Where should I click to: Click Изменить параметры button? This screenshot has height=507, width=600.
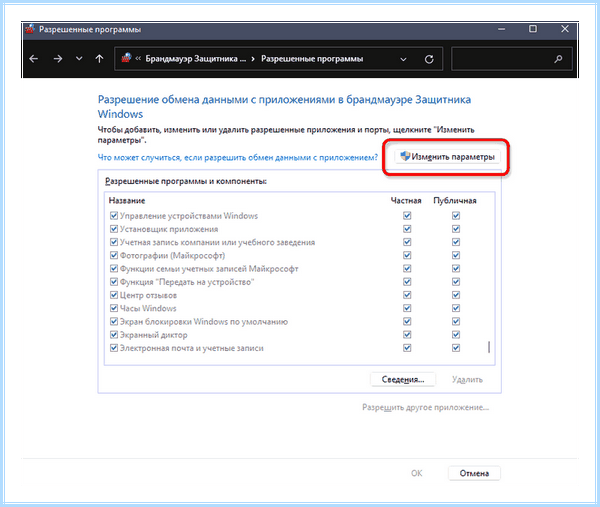[x=447, y=157]
